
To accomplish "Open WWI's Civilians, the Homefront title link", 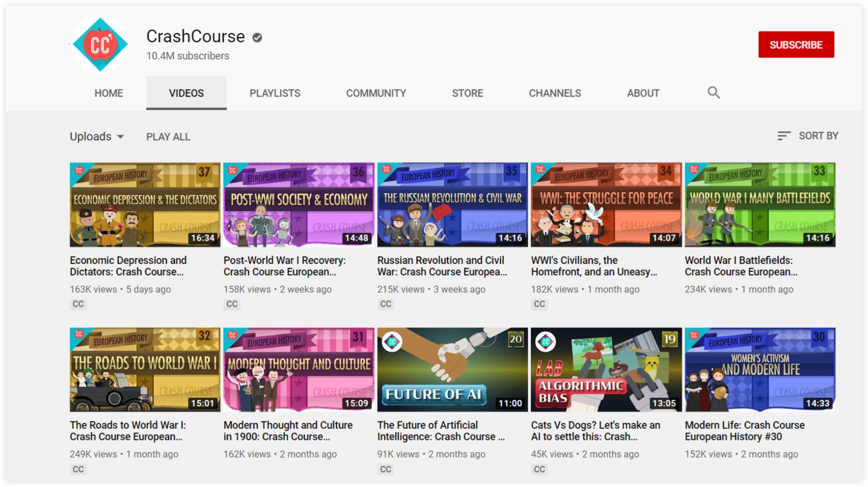I will click(x=594, y=266).
